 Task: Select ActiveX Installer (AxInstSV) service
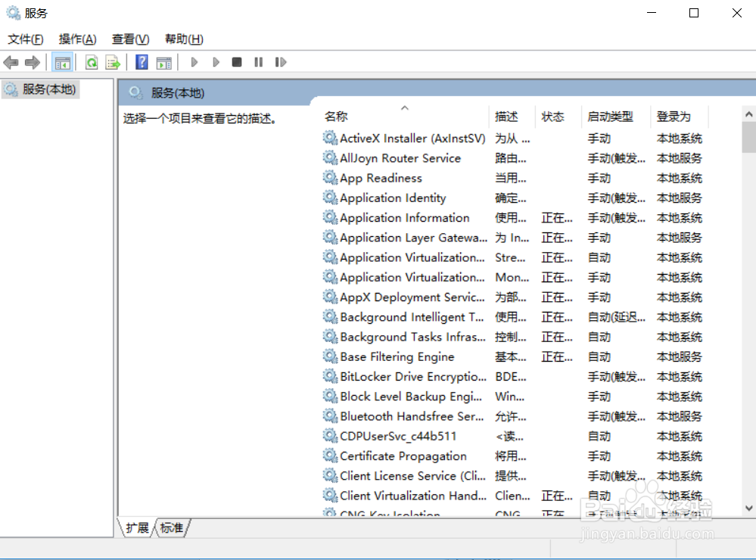coord(512,138)
